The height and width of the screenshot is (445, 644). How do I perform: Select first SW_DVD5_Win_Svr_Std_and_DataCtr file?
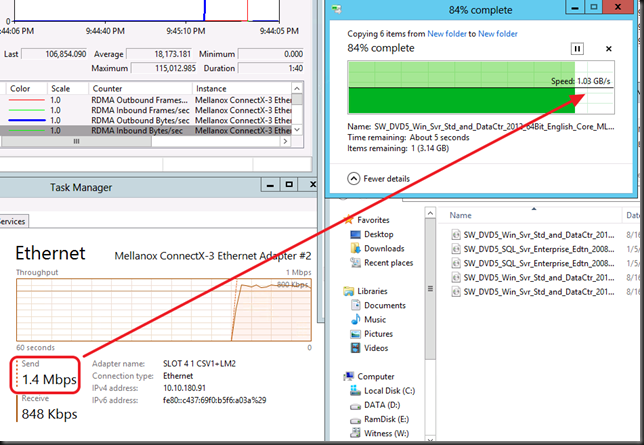(x=533, y=235)
